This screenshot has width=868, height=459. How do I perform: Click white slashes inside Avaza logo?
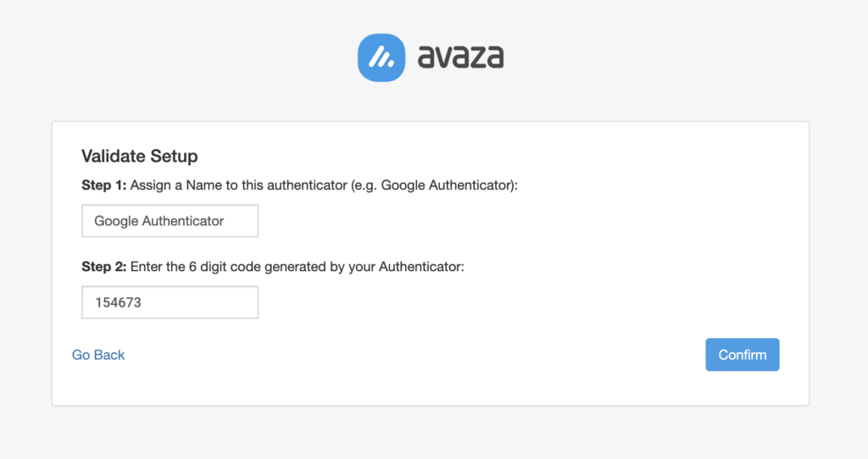(381, 57)
